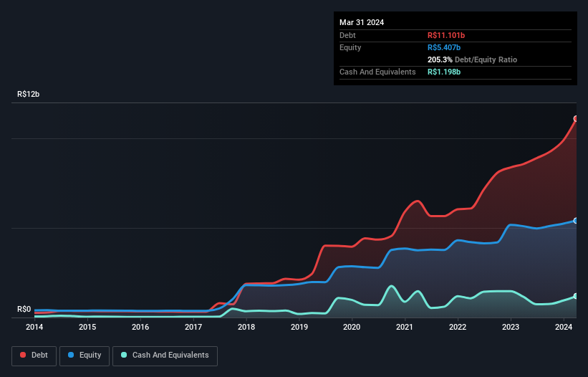Click the Cash And Equivalents tooltip row label
Screen dimensions: 588x377
(x=377, y=72)
